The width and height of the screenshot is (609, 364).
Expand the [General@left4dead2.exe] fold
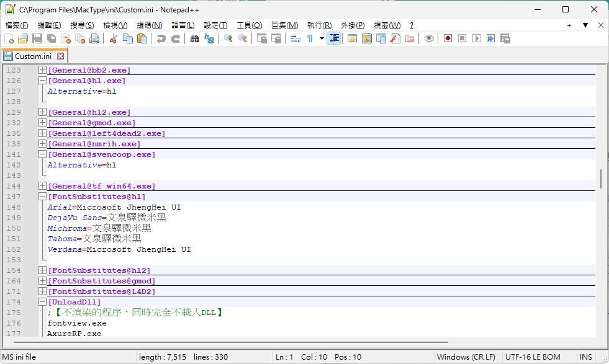pos(42,133)
